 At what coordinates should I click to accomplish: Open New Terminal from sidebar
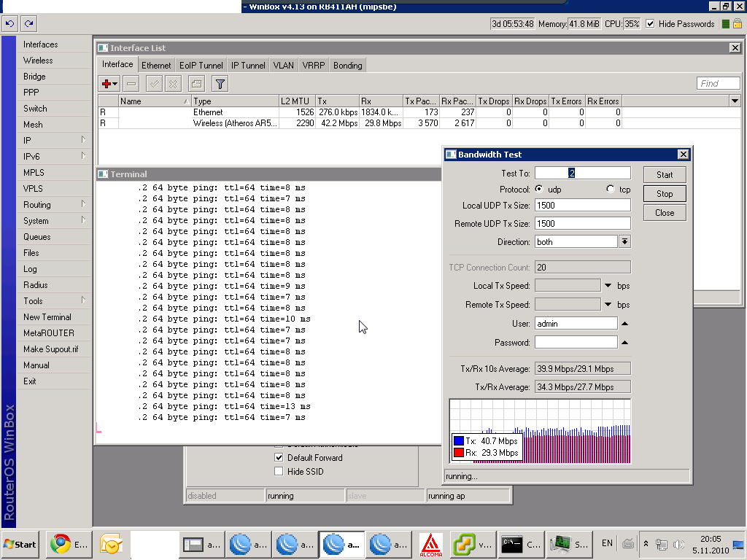[x=47, y=317]
